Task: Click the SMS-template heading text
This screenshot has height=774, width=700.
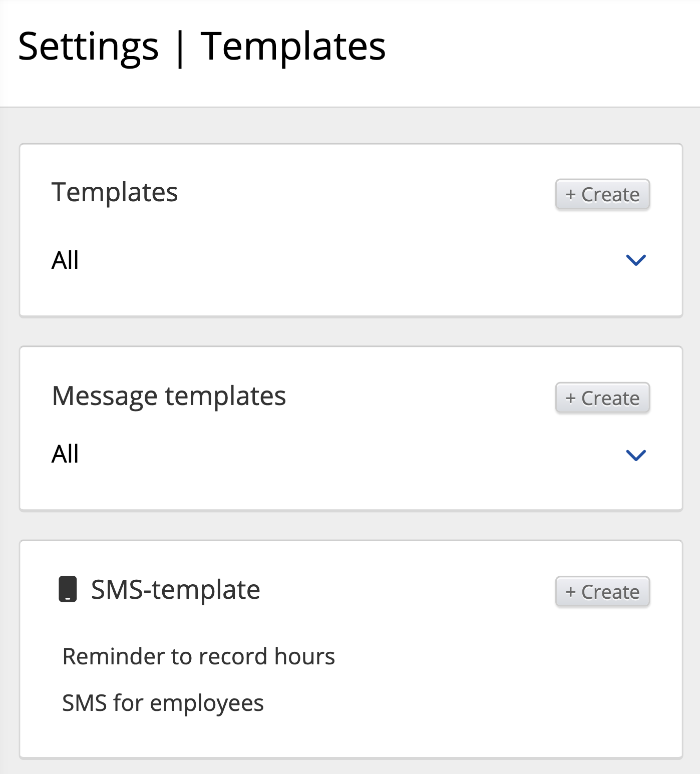Action: pos(175,590)
